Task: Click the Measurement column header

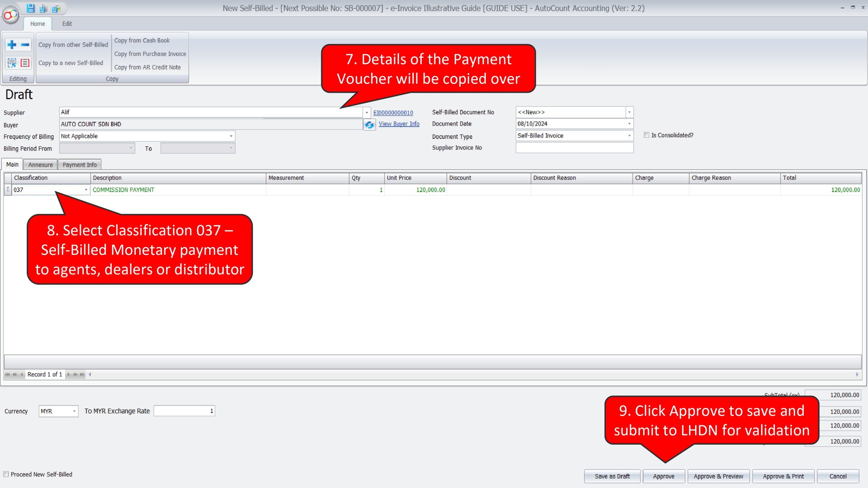Action: (307, 178)
